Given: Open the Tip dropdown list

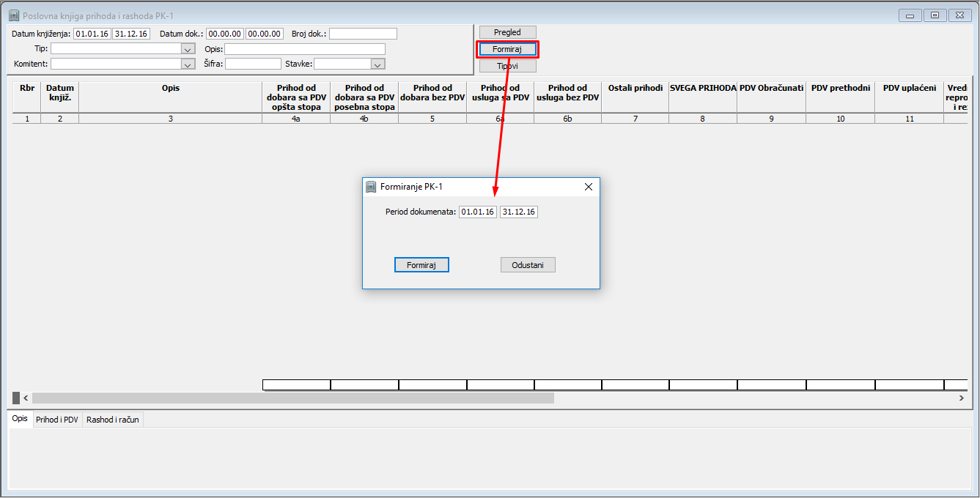Looking at the screenshot, I should (x=188, y=49).
